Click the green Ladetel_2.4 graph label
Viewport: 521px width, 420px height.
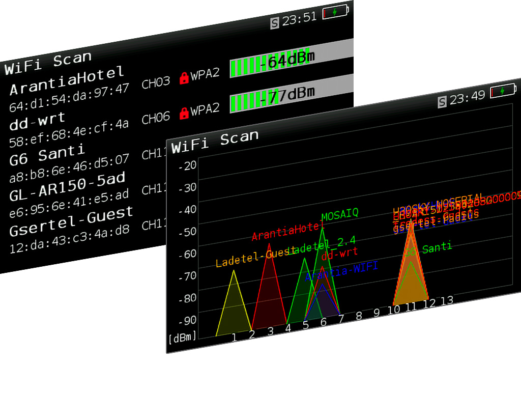point(323,247)
